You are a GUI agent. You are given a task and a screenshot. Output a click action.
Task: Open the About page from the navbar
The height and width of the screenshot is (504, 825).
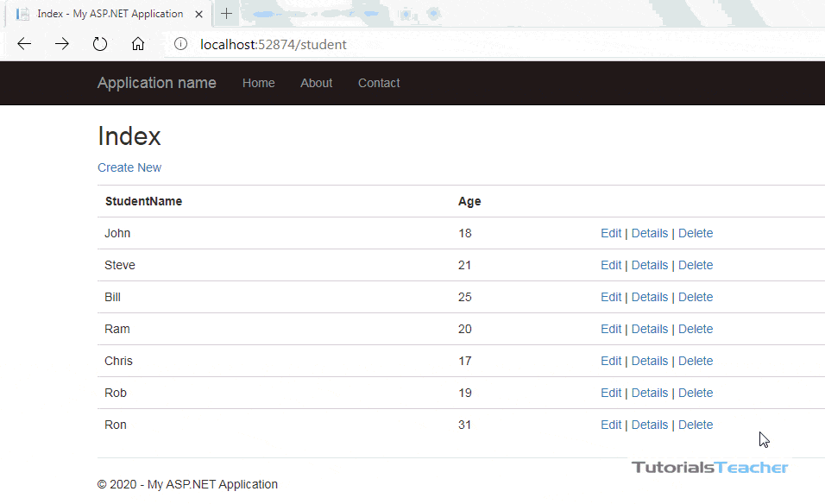pyautogui.click(x=316, y=83)
